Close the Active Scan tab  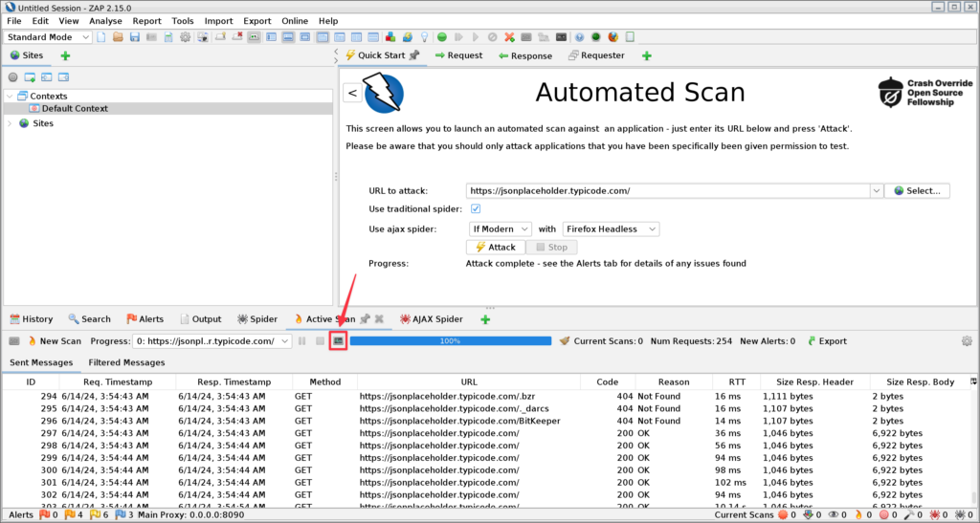coord(379,319)
